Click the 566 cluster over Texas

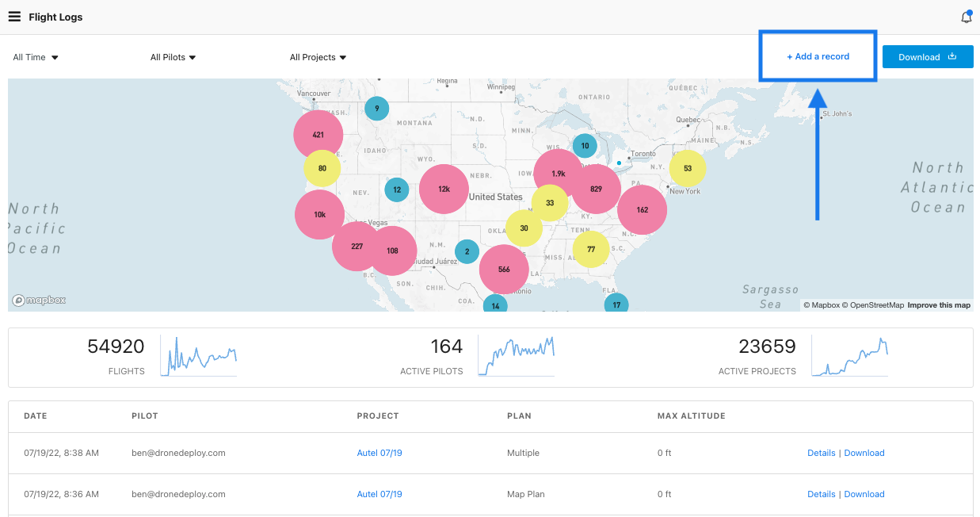pyautogui.click(x=503, y=270)
